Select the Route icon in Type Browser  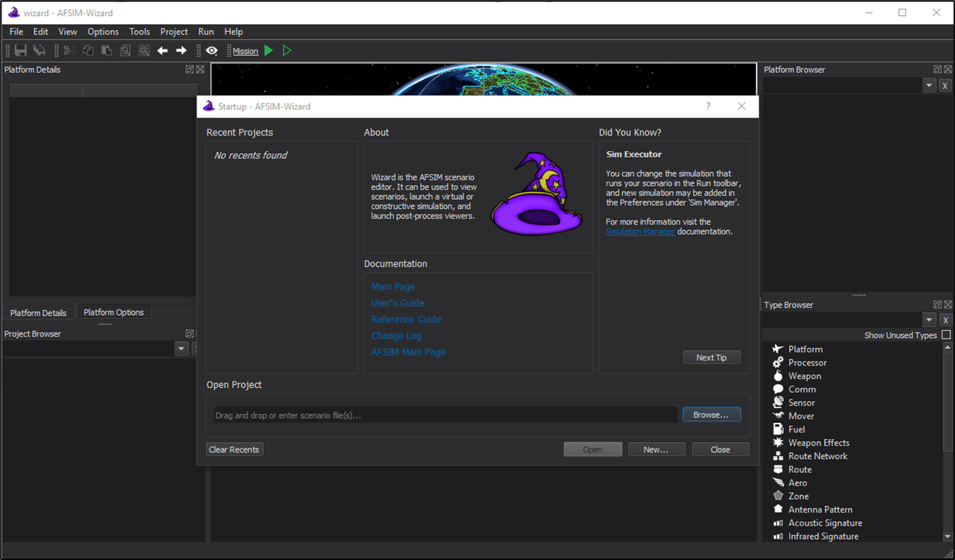(x=778, y=469)
